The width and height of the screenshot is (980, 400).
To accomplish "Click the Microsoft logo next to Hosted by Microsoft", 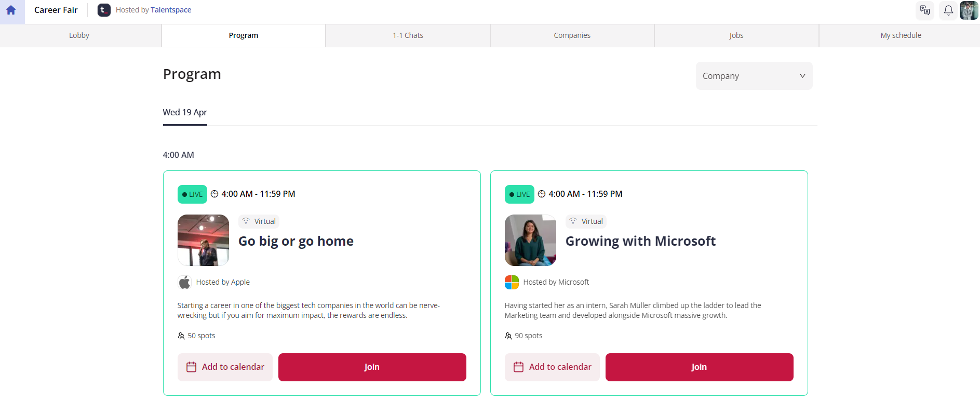I will tap(512, 282).
